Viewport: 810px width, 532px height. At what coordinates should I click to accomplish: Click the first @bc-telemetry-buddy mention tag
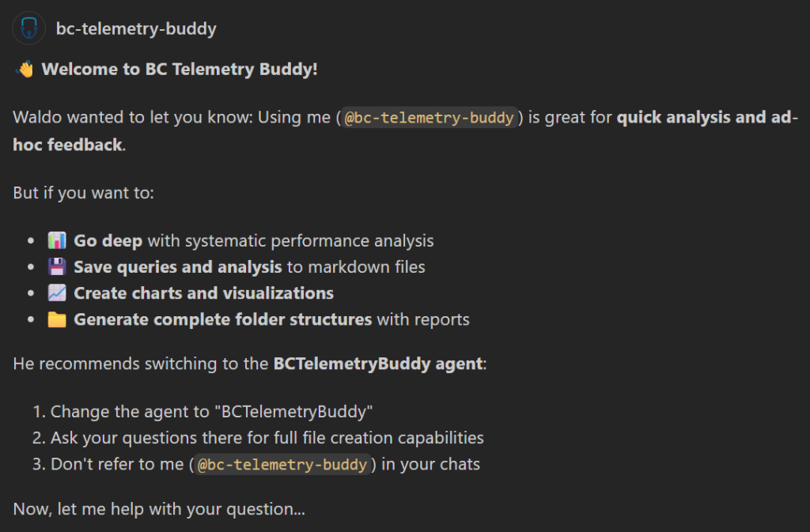coord(430,119)
